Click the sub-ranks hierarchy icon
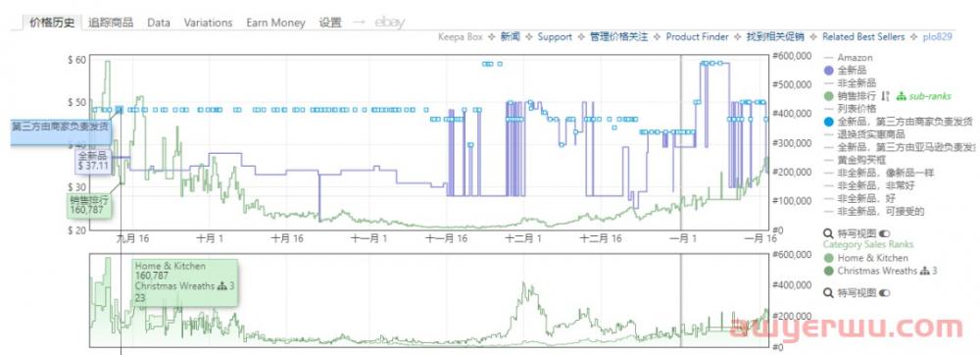The height and width of the screenshot is (355, 980). [x=901, y=96]
